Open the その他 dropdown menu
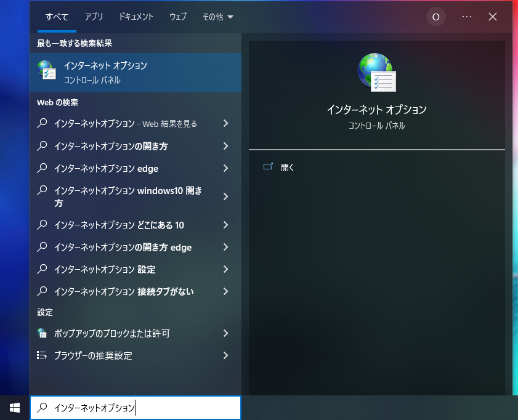Screen dimensions: 518x420 pyautogui.click(x=217, y=17)
